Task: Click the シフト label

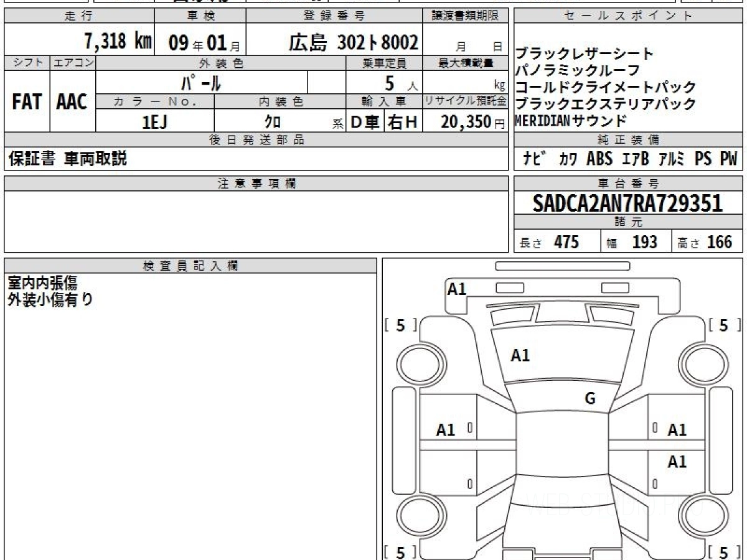Action: (x=27, y=63)
